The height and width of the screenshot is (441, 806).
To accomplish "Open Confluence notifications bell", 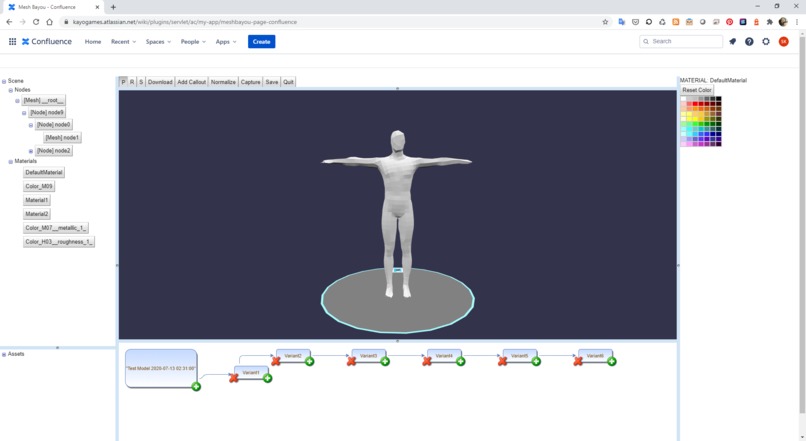I will [x=732, y=42].
